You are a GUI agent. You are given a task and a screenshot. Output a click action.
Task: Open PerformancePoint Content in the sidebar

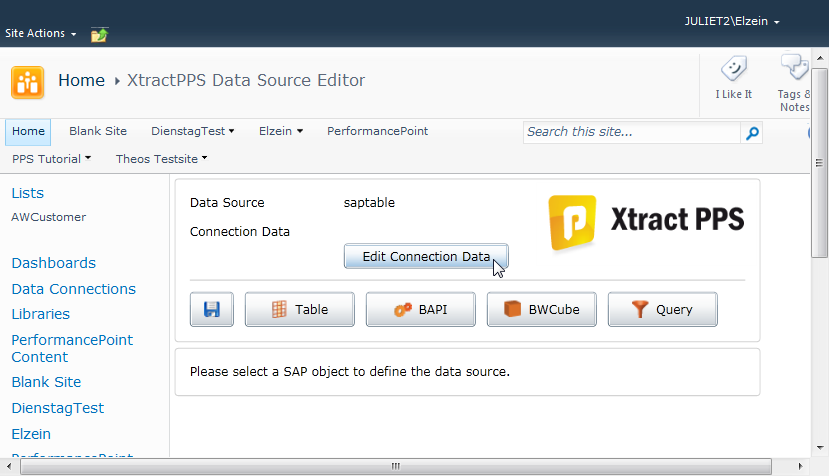tap(72, 349)
